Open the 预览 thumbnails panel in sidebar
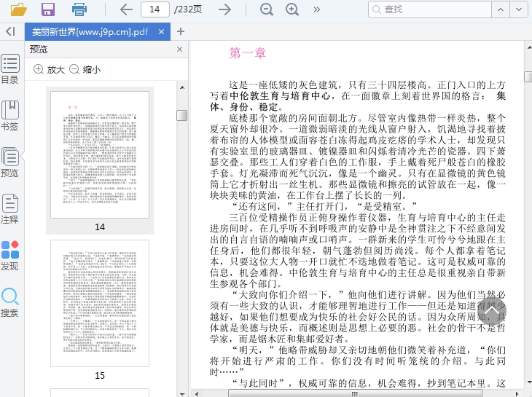 point(10,162)
